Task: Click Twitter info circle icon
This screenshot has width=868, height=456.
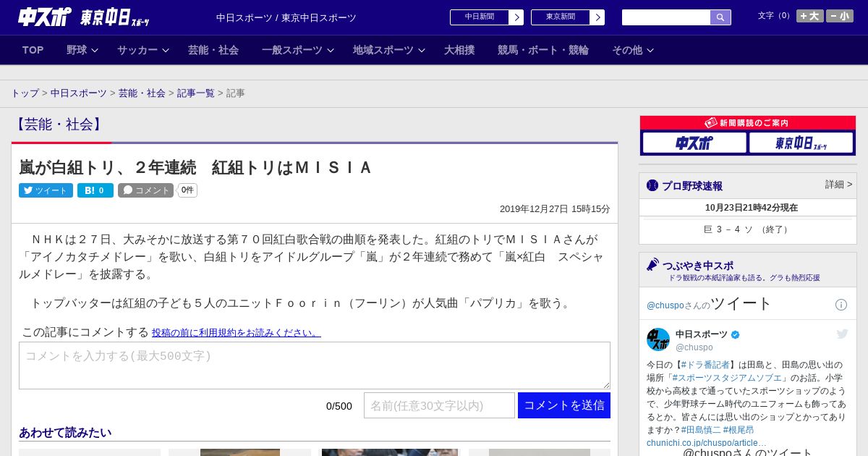Action: (x=841, y=305)
